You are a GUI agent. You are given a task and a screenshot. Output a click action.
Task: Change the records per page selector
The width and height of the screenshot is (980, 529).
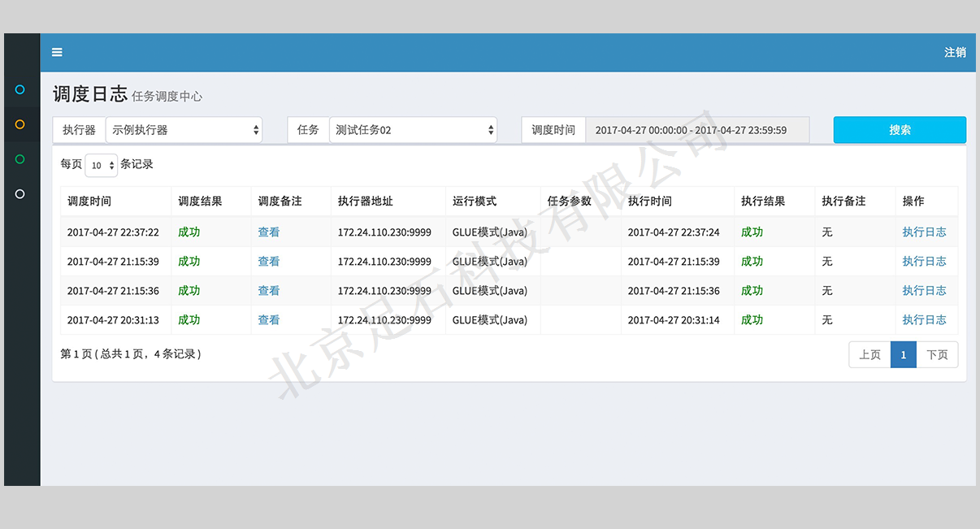point(102,166)
